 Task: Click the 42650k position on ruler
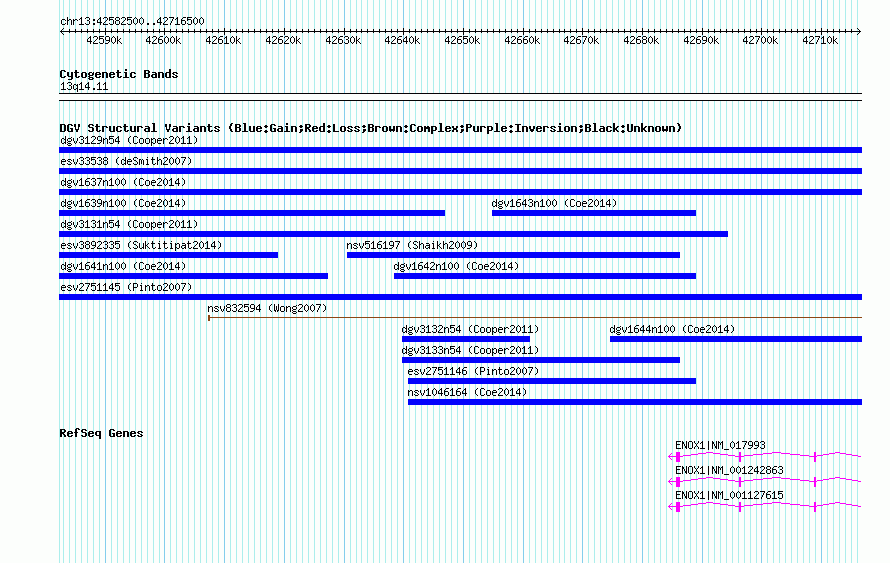[x=462, y=41]
